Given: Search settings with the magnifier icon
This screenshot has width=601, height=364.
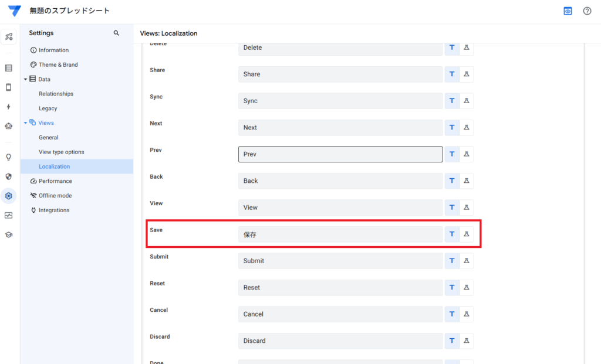Looking at the screenshot, I should click(116, 33).
